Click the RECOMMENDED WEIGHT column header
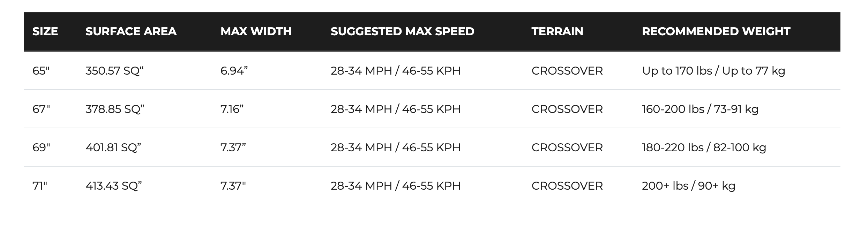Image resolution: width=868 pixels, height=228 pixels. pos(716,31)
